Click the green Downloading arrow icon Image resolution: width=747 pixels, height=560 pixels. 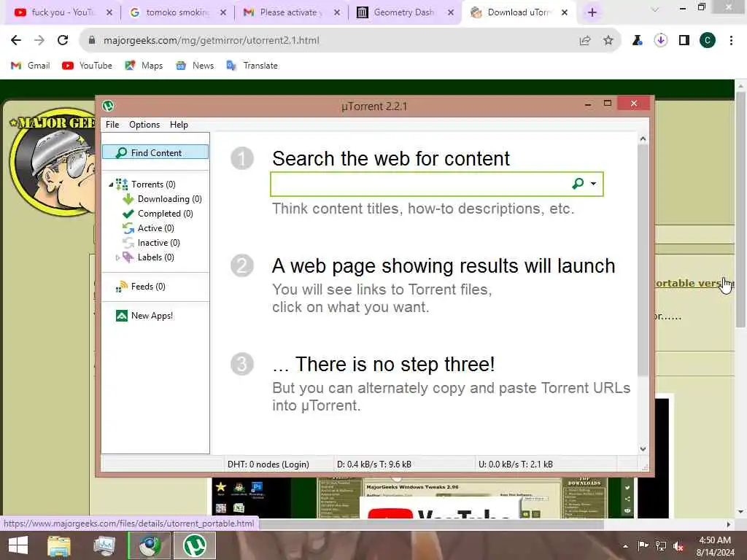(x=128, y=199)
